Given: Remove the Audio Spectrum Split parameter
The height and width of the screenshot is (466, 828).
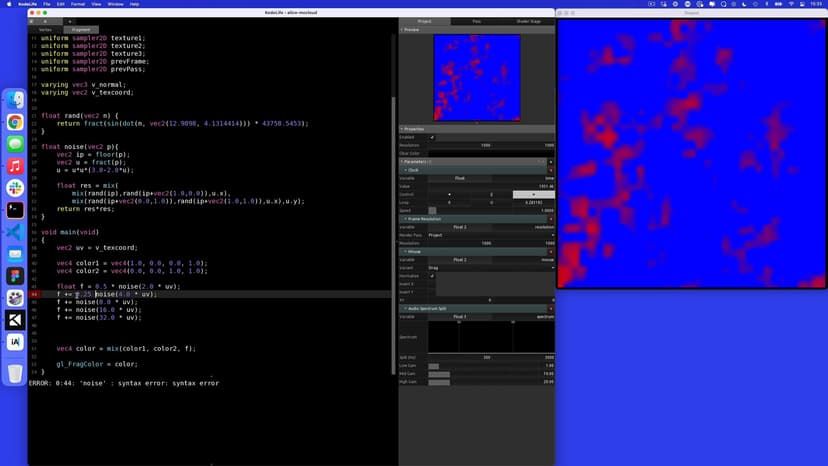Looking at the screenshot, I should tap(551, 308).
